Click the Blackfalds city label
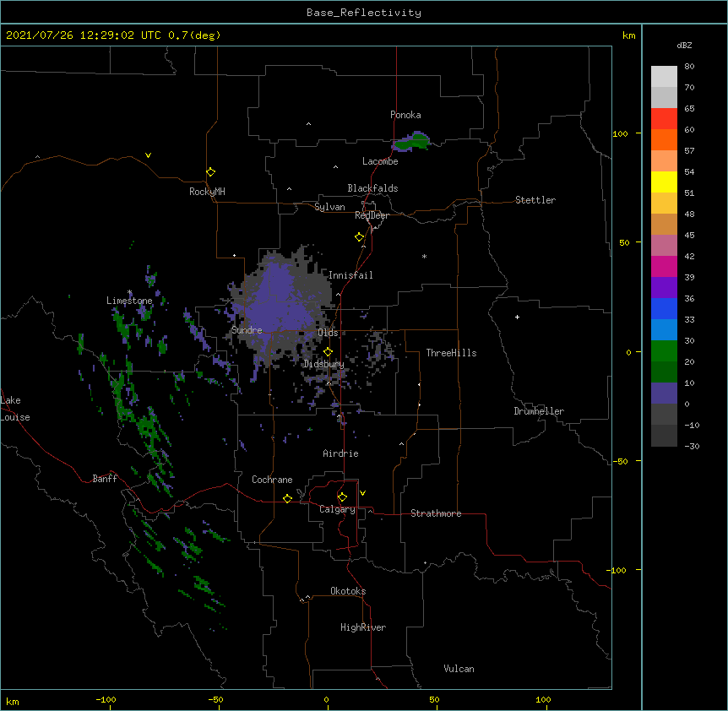The height and width of the screenshot is (711, 728). (372, 188)
